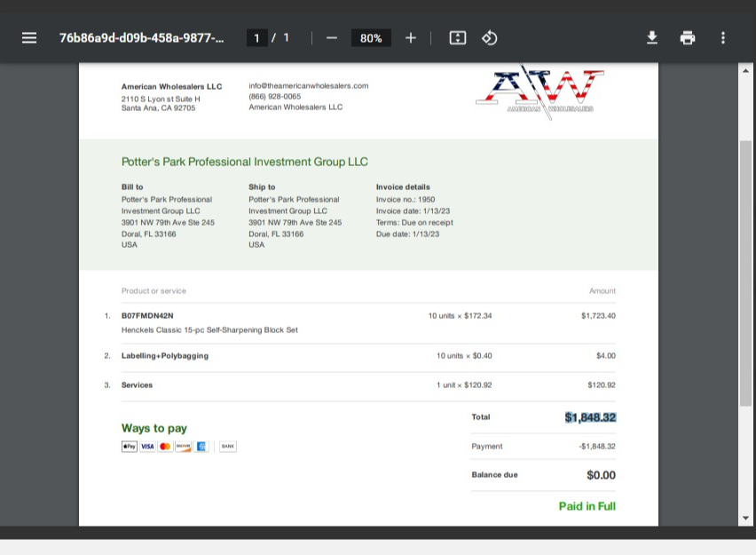Download the PDF file
This screenshot has width=756, height=555.
tap(652, 37)
